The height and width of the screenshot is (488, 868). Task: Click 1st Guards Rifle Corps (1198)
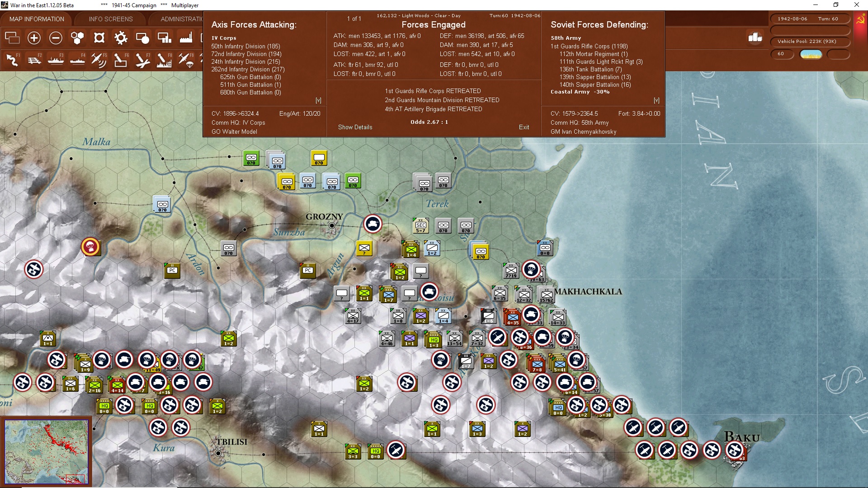point(589,46)
